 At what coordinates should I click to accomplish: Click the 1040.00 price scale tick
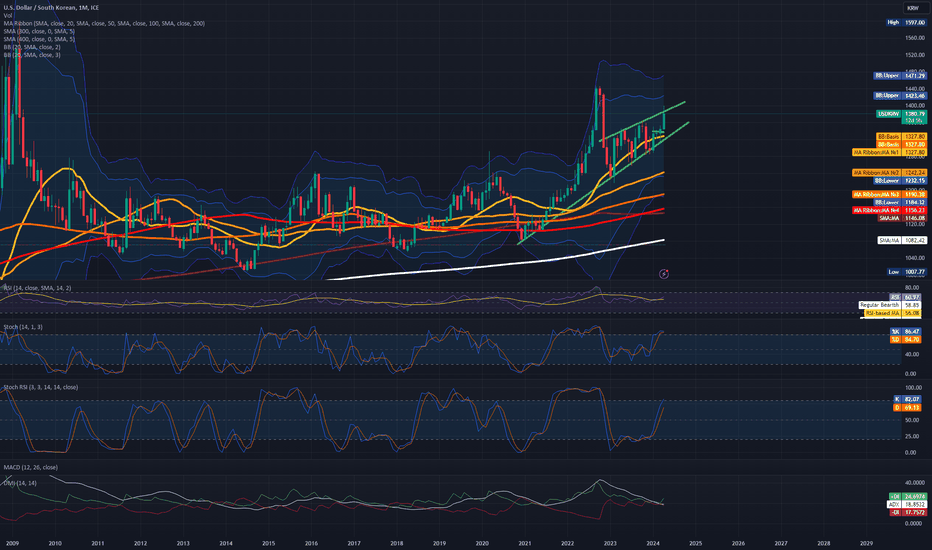(915, 258)
